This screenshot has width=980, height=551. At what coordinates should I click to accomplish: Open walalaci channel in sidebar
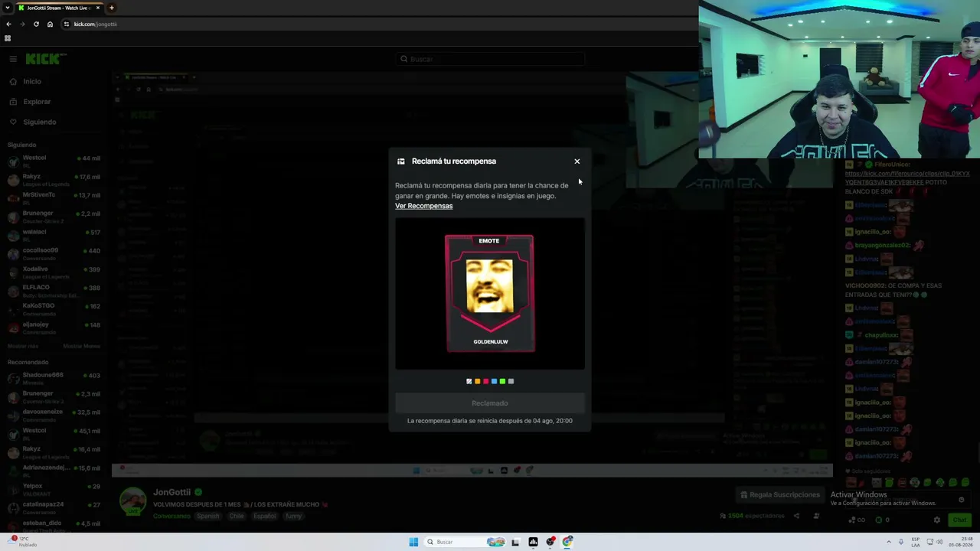click(55, 235)
